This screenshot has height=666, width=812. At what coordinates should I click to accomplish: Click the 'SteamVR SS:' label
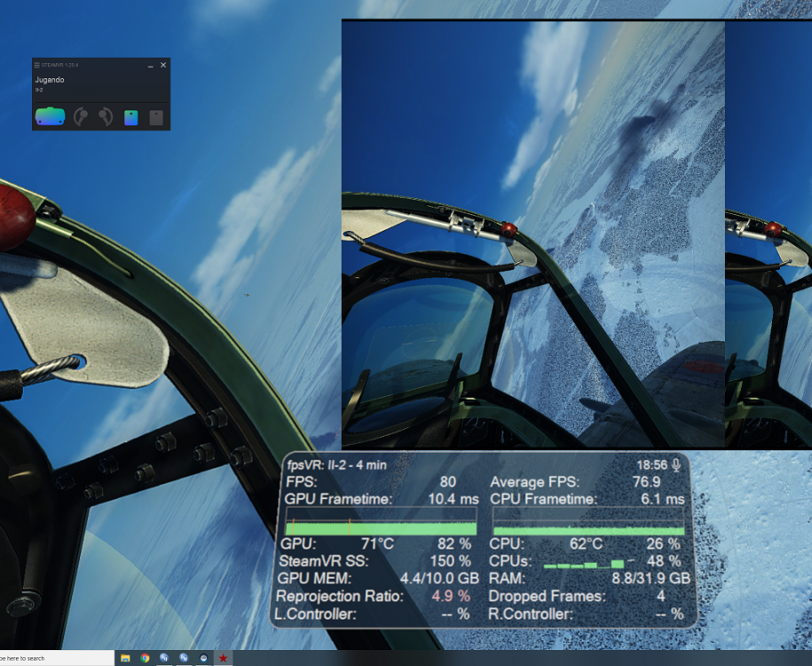coord(324,561)
